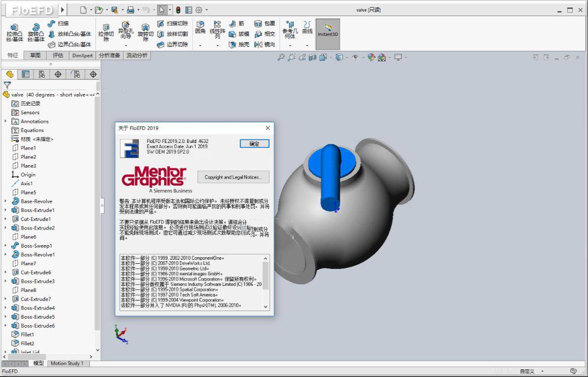Select the Revolved Cut (旋转切除) tool
The height and width of the screenshot is (377, 588).
[145, 33]
